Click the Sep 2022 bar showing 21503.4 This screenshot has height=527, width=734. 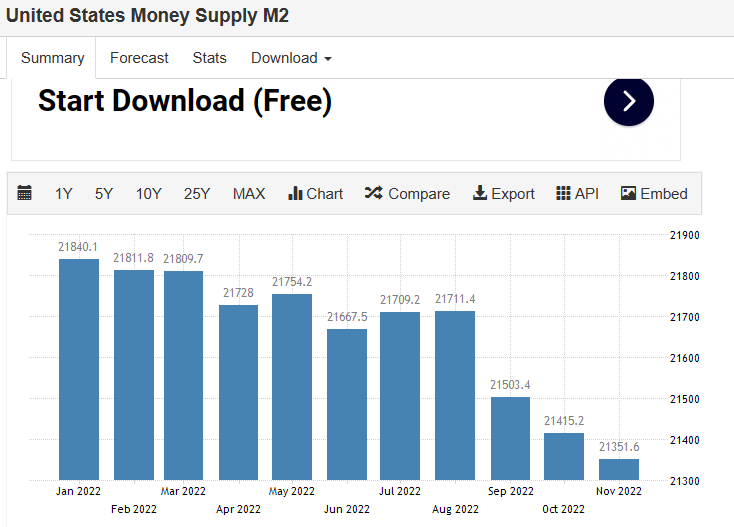[x=510, y=438]
